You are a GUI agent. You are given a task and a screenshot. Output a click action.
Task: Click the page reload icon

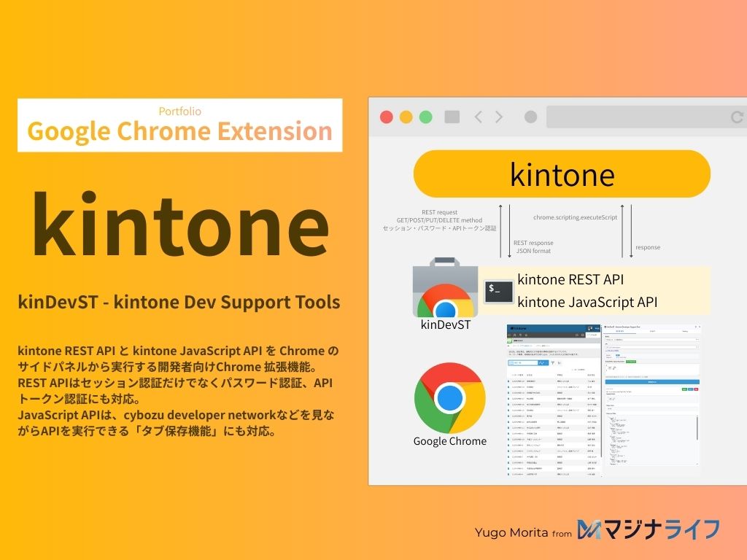click(737, 117)
